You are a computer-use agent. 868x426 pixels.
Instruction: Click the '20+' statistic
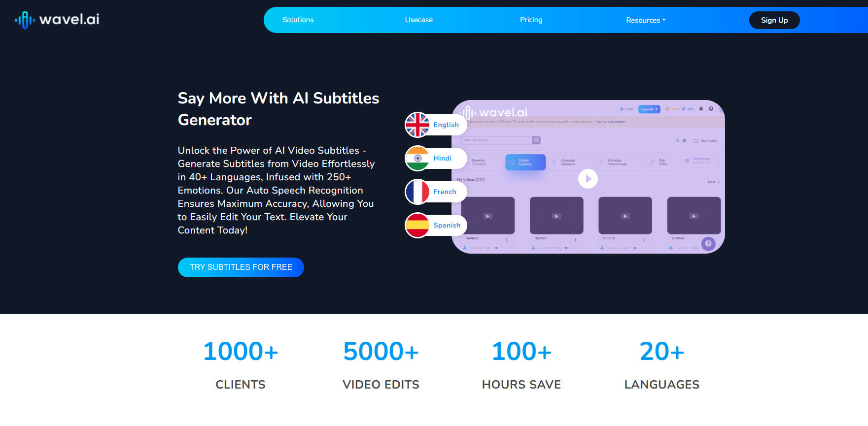pyautogui.click(x=662, y=352)
